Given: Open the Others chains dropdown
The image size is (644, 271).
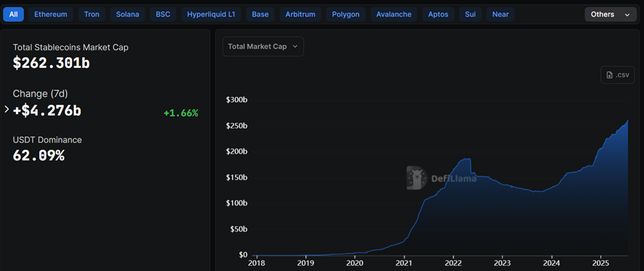Looking at the screenshot, I should pyautogui.click(x=610, y=14).
